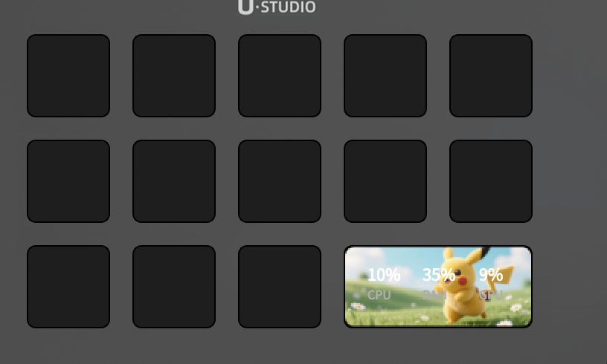607x364 pixels.
Task: Select the center key of the grid
Action: [280, 181]
